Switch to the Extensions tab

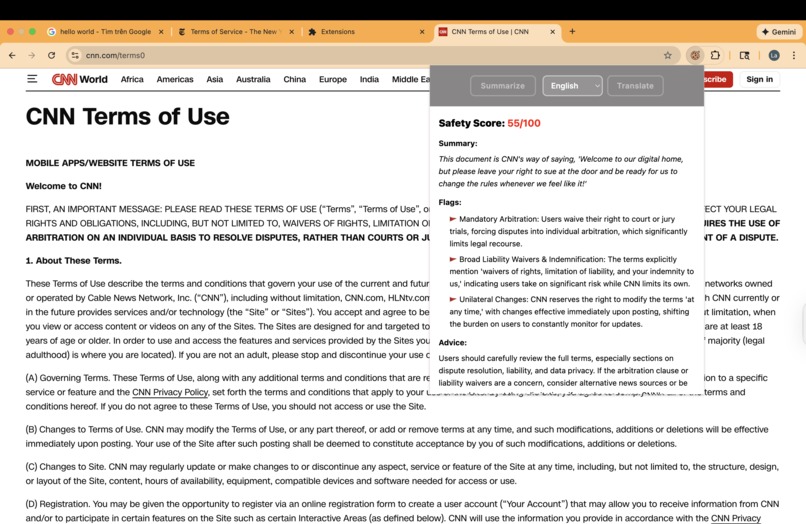[365, 31]
